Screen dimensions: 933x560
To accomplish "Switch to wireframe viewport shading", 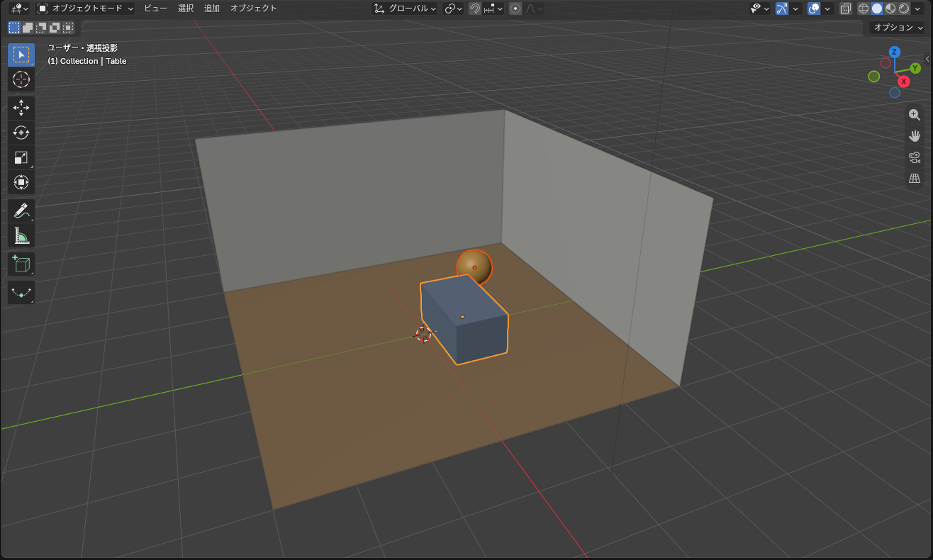I will point(864,9).
